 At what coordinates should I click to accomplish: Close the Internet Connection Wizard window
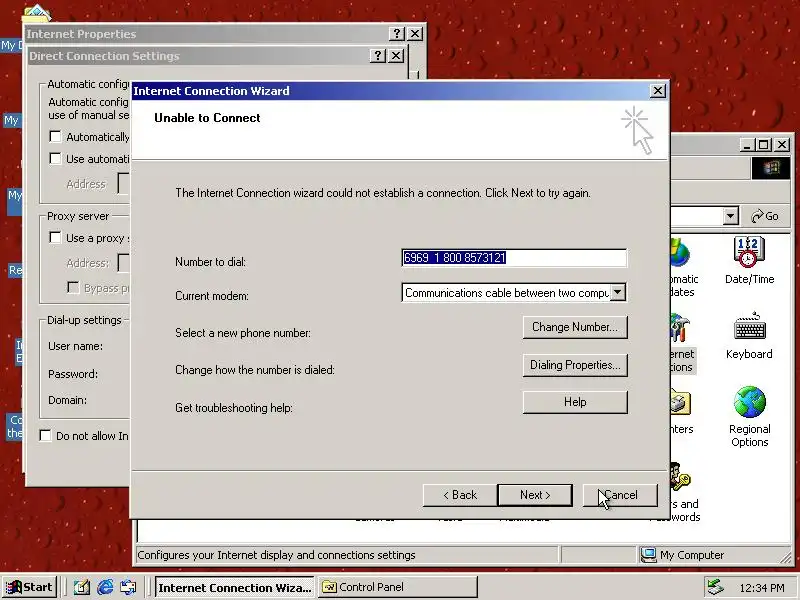point(658,91)
